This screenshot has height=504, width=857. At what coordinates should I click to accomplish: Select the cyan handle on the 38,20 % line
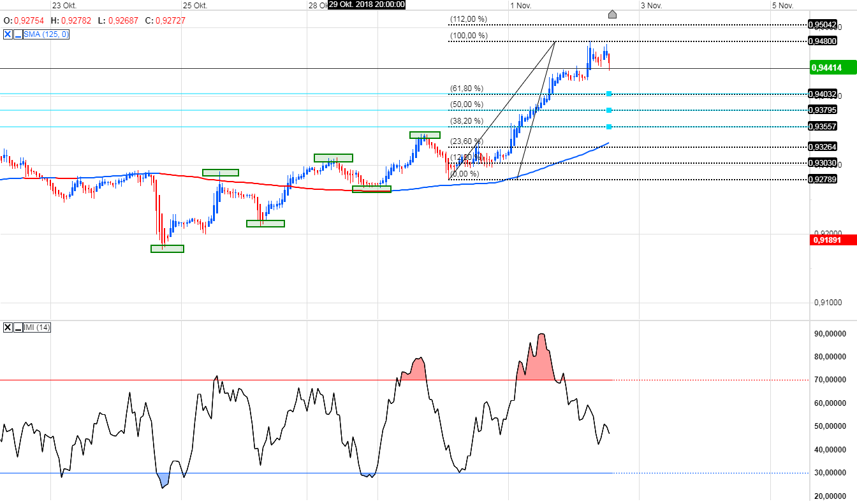[609, 126]
